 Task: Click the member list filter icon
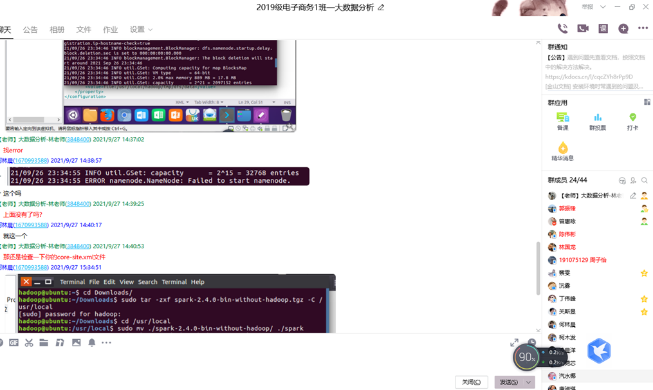coord(622,180)
